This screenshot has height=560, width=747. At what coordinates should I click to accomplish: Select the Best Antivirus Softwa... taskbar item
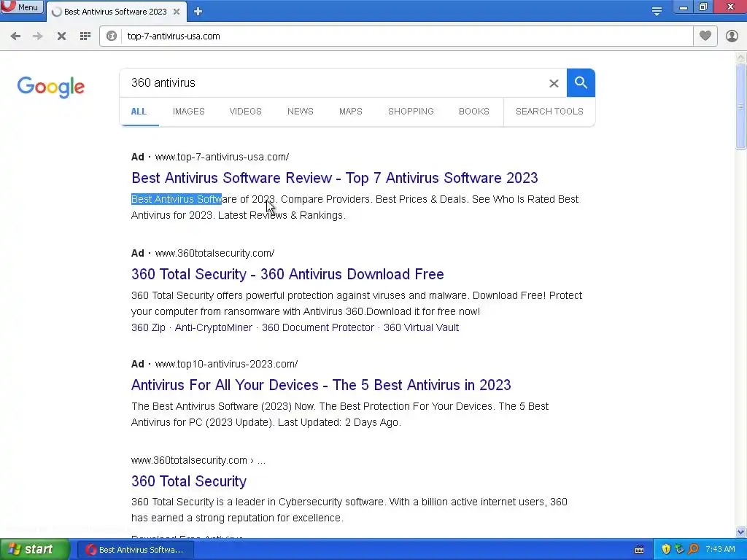point(135,550)
